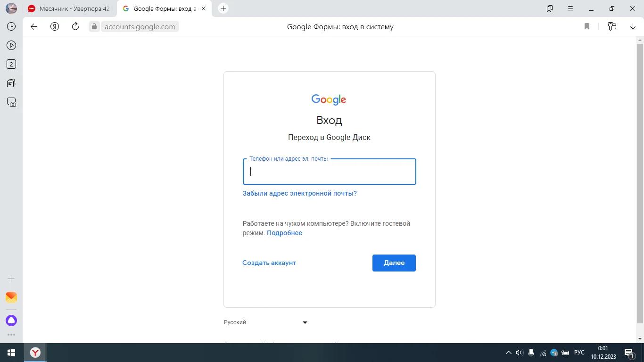Screen dimensions: 644x362
Task: Launch the Alice assistant in sidebar
Action: [11, 321]
